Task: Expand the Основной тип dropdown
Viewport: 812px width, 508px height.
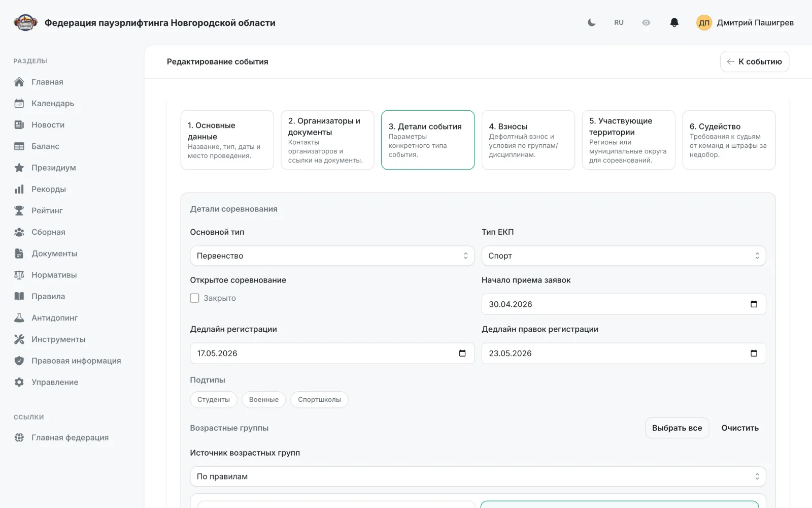Action: [332, 256]
